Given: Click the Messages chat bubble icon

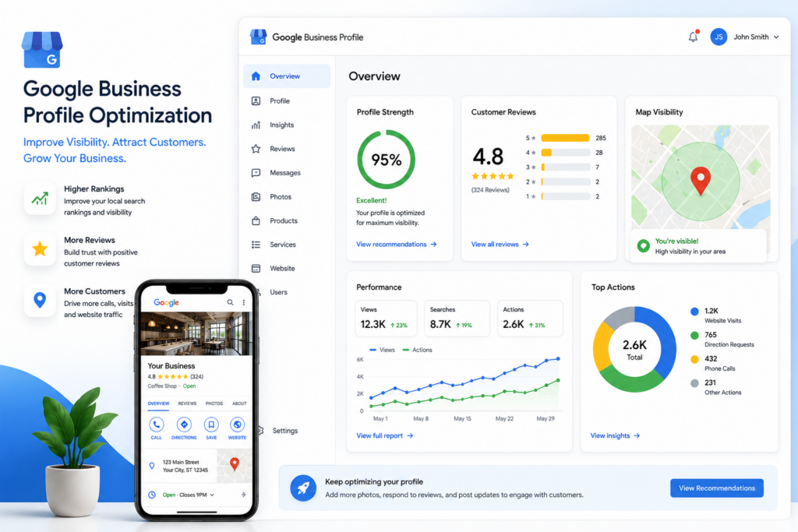Looking at the screenshot, I should 256,172.
